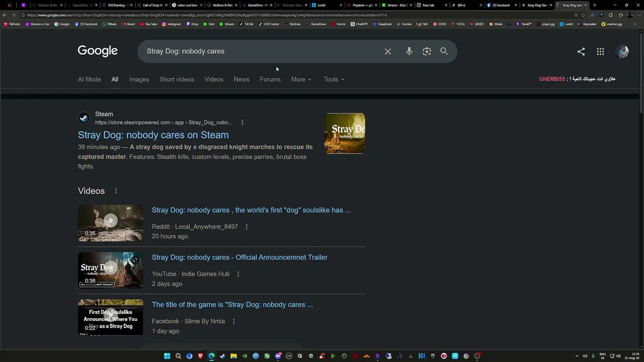The width and height of the screenshot is (644, 362).
Task: Start a voice search with the microphone
Action: pyautogui.click(x=409, y=51)
